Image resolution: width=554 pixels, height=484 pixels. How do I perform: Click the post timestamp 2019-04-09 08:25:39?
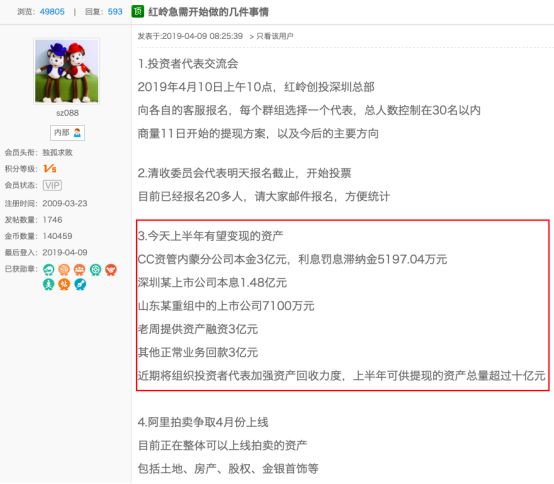202,36
